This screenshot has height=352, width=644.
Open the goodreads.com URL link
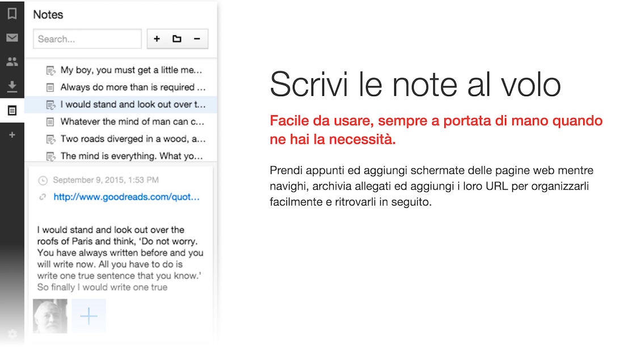[x=127, y=197]
